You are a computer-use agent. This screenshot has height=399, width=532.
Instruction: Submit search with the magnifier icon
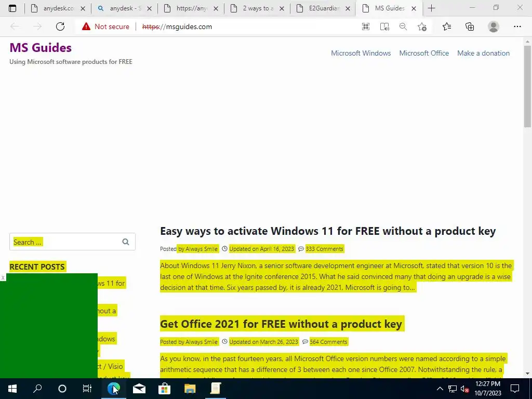pos(126,242)
